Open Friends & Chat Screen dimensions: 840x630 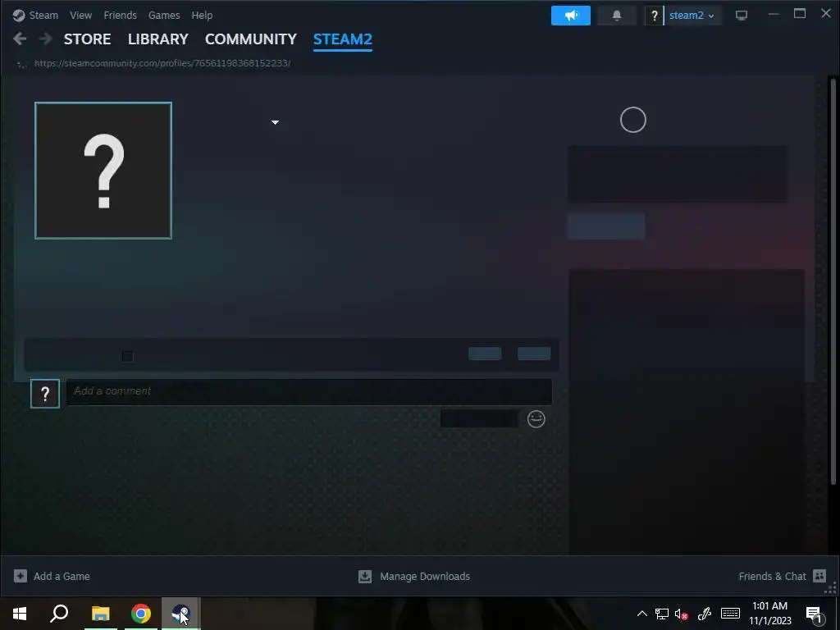click(772, 577)
